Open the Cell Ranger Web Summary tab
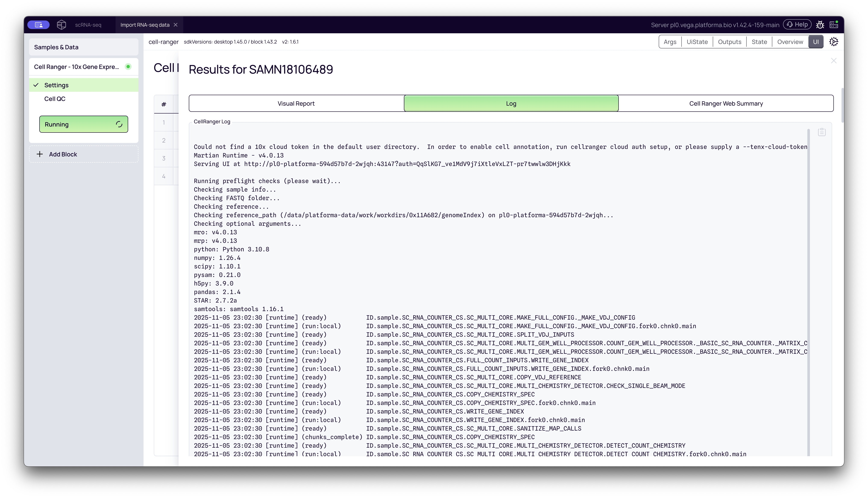This screenshot has height=498, width=868. point(726,103)
